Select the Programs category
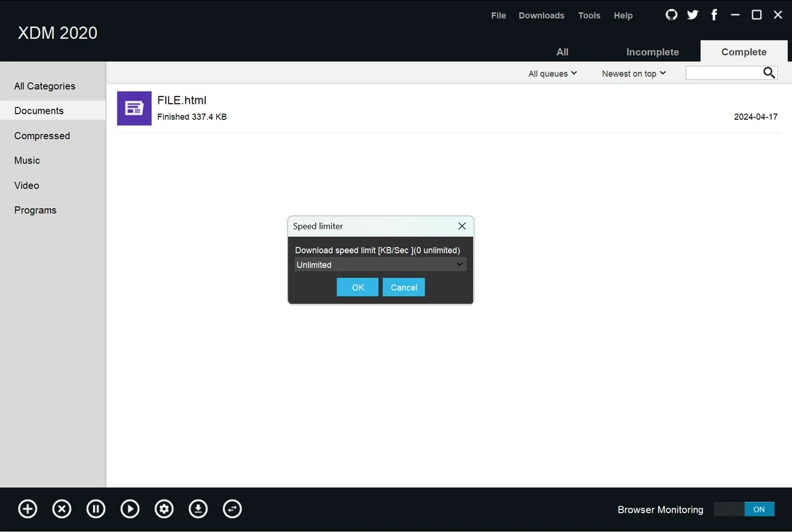 tap(53, 210)
